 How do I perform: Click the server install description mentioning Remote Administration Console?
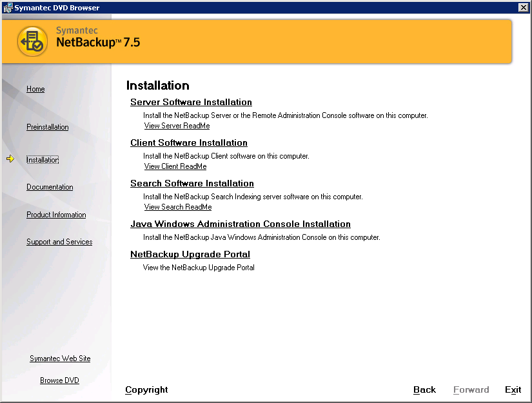click(x=285, y=115)
